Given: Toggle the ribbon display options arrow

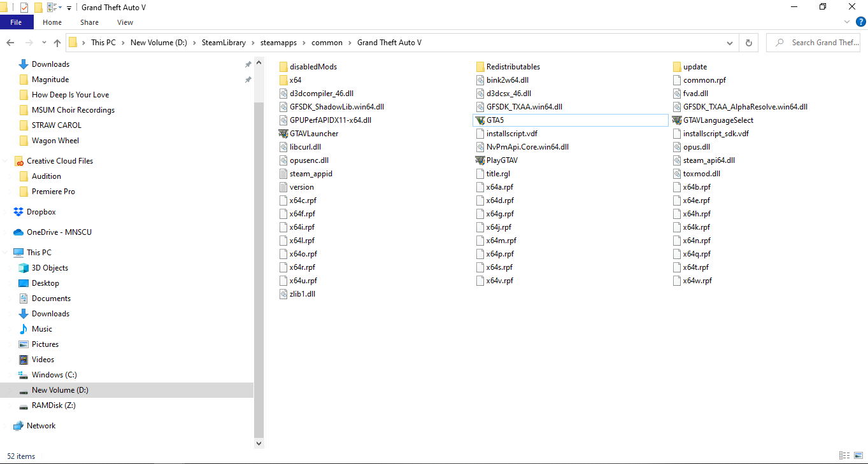Looking at the screenshot, I should (847, 21).
